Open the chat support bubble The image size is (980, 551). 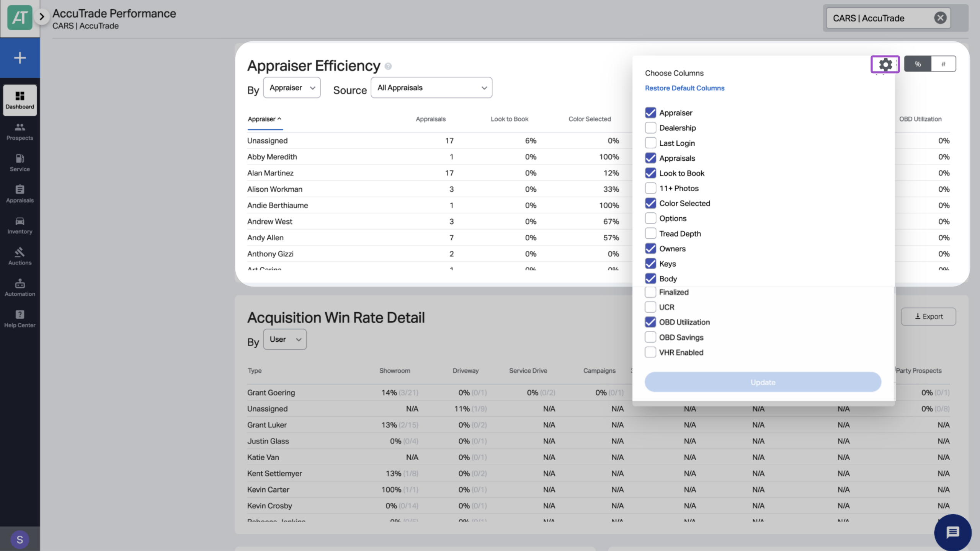click(953, 532)
